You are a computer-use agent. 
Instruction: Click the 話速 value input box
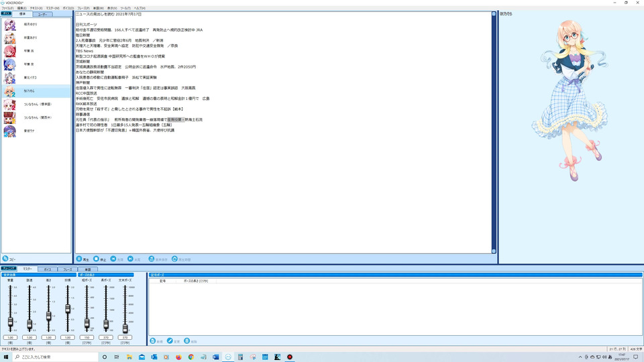coord(30,337)
